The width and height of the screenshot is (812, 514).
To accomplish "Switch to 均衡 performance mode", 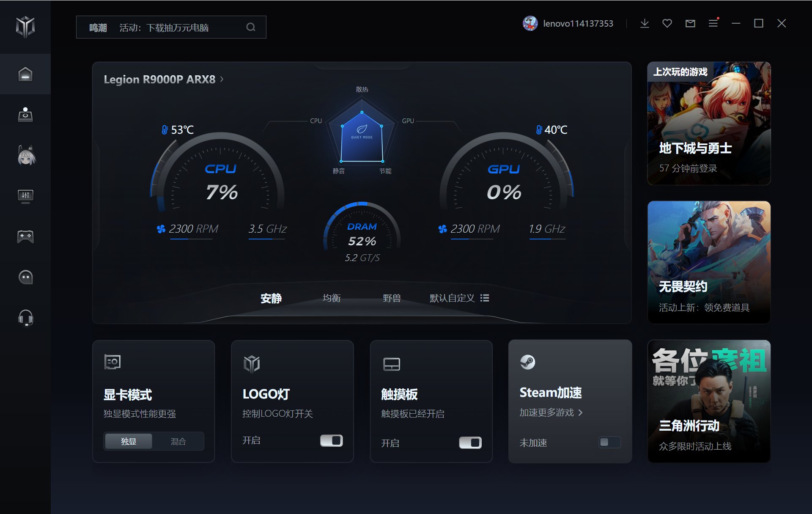I will 332,298.
